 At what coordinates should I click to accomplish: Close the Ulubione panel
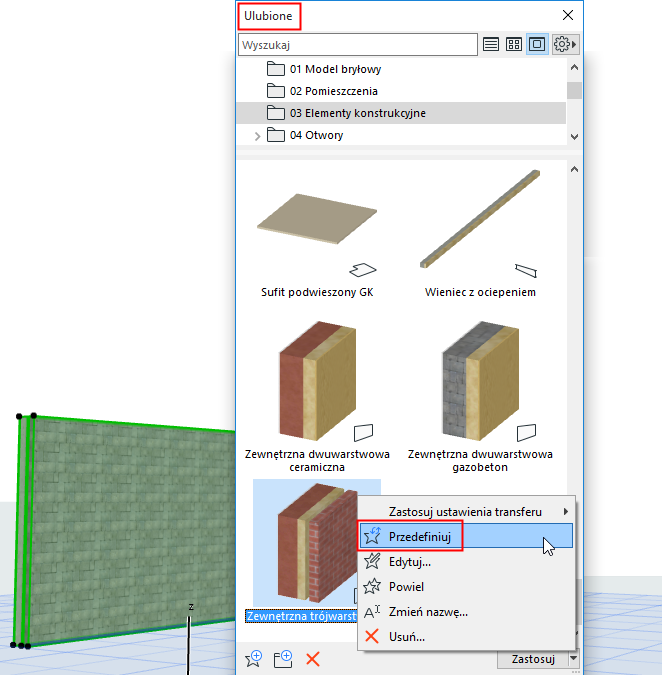(568, 15)
